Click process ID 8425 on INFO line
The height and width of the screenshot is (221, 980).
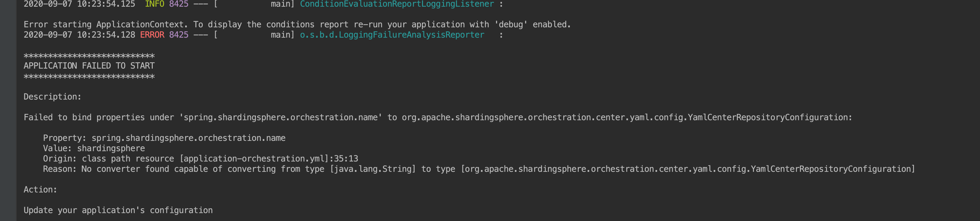(x=179, y=4)
